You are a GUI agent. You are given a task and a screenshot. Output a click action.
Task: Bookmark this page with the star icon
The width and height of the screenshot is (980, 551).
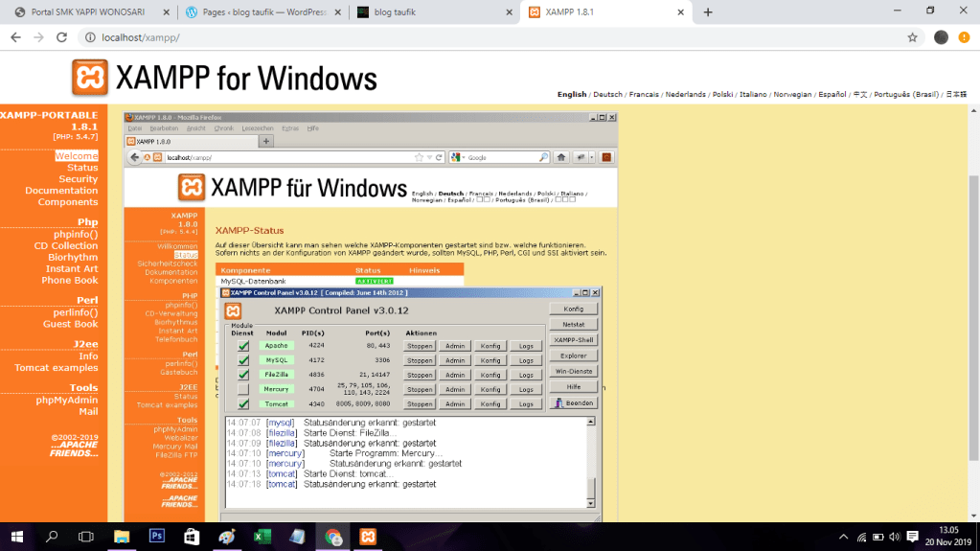click(912, 37)
